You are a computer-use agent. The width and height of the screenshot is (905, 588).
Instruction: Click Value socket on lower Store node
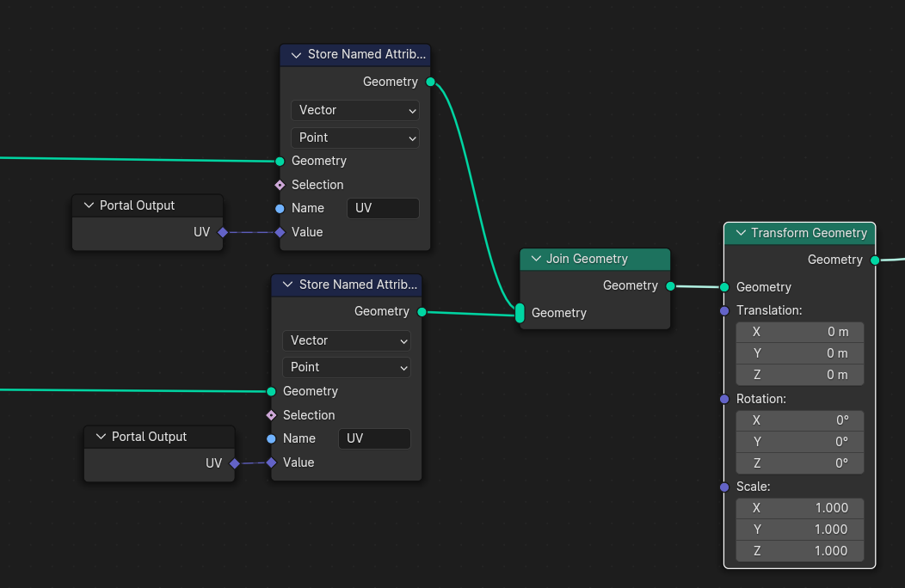click(271, 462)
